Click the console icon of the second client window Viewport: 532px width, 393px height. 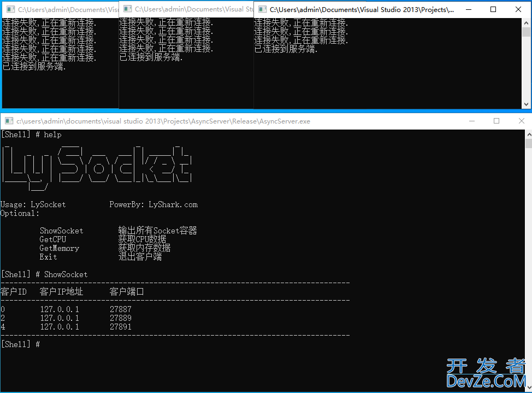127,10
